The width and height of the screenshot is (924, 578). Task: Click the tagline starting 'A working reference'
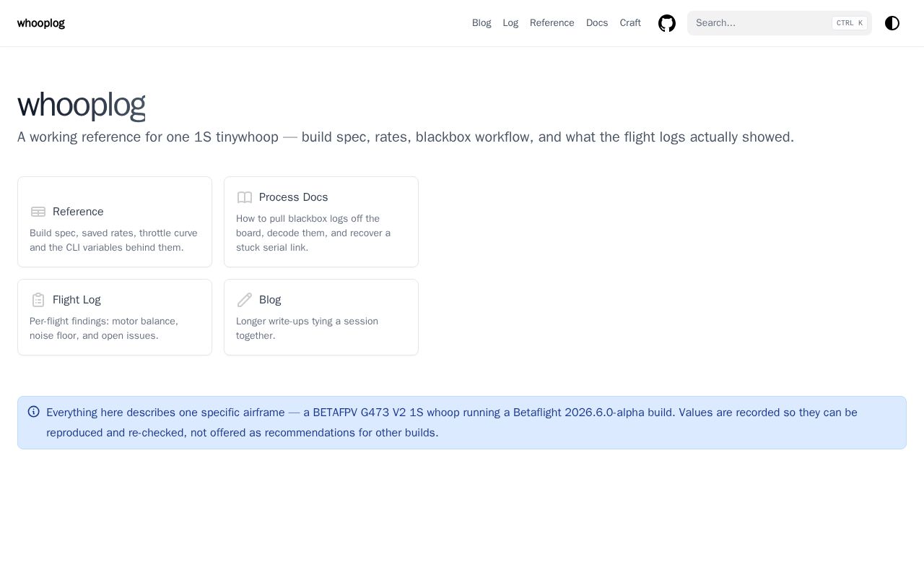pyautogui.click(x=406, y=137)
